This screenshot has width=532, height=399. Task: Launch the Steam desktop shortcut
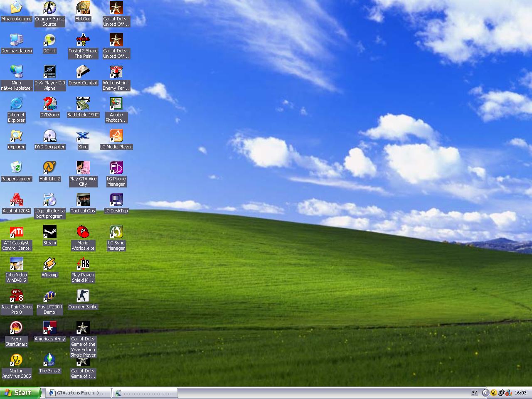pyautogui.click(x=49, y=232)
